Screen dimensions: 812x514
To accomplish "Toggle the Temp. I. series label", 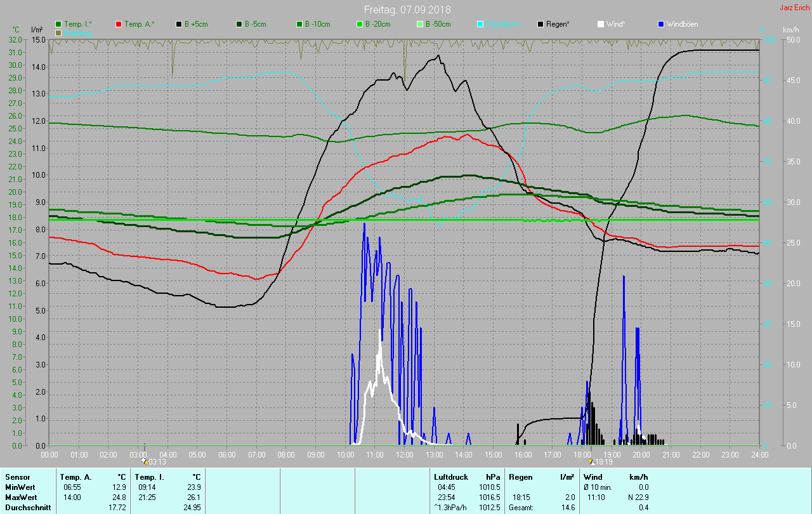I will pos(77,24).
